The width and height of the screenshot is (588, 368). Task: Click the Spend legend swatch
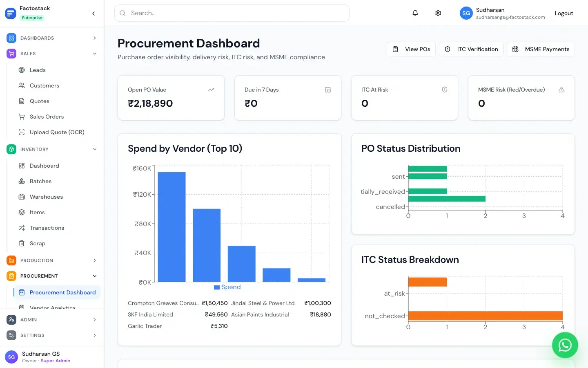pos(217,287)
